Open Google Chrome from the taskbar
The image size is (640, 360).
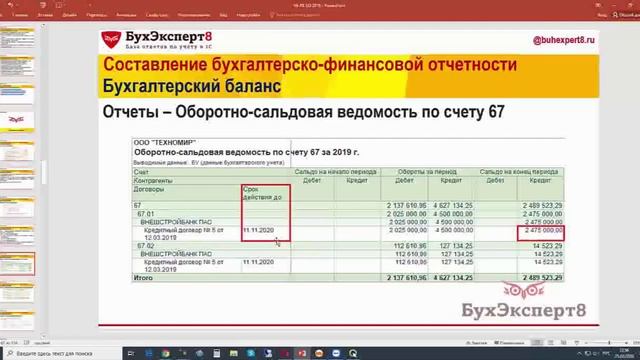165,353
